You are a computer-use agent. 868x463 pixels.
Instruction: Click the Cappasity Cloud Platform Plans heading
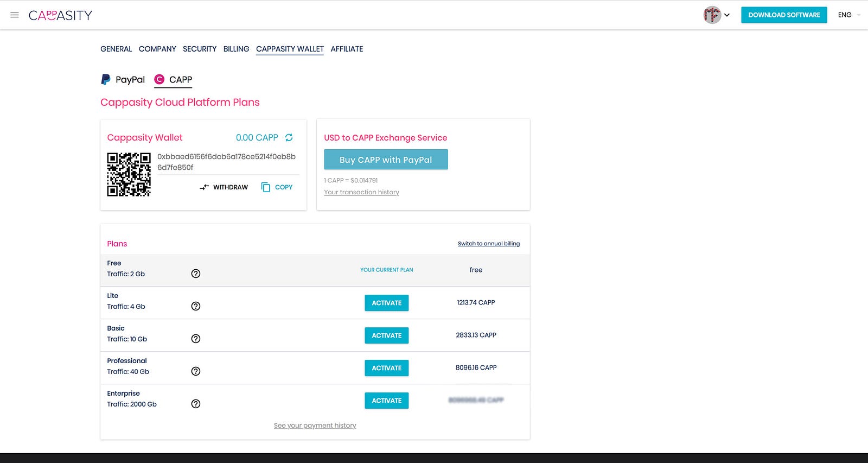(180, 102)
